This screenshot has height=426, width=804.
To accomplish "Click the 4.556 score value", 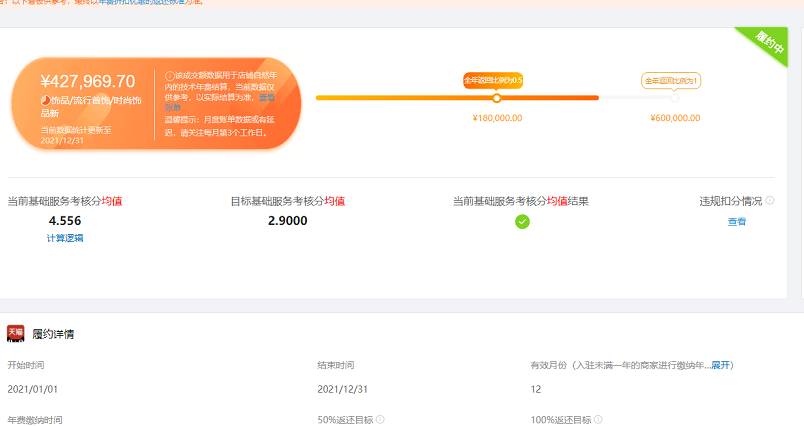I will (x=65, y=221).
